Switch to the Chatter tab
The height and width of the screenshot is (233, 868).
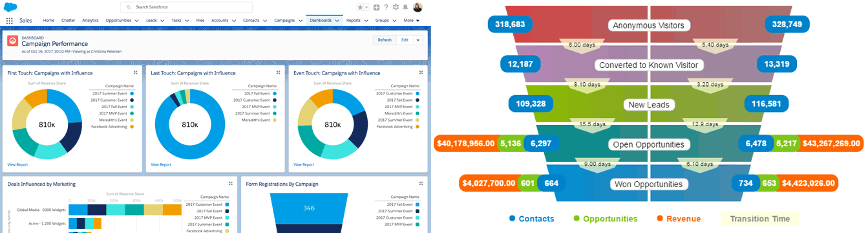pyautogui.click(x=68, y=21)
